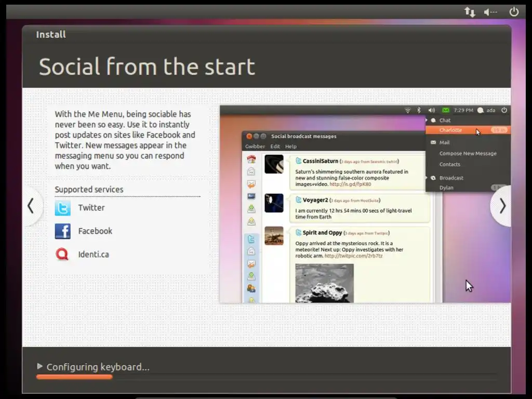Click the Identi.ca service icon
The image size is (532, 399).
click(x=62, y=254)
